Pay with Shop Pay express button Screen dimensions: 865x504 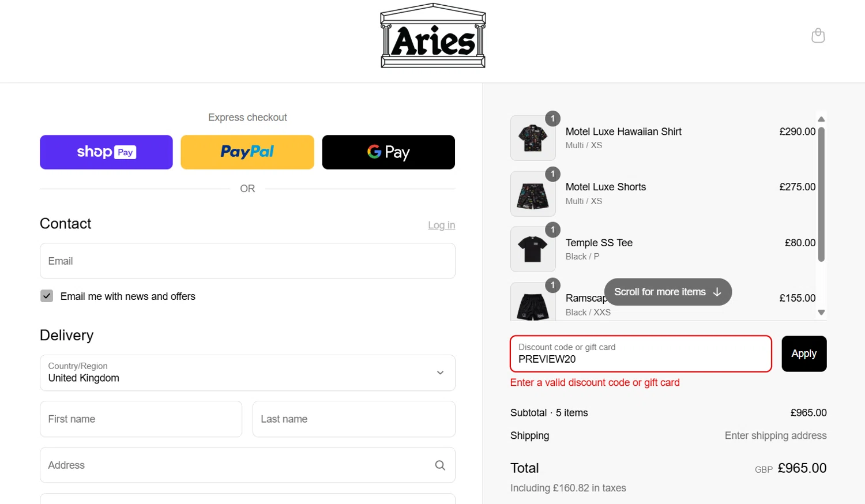[106, 152]
